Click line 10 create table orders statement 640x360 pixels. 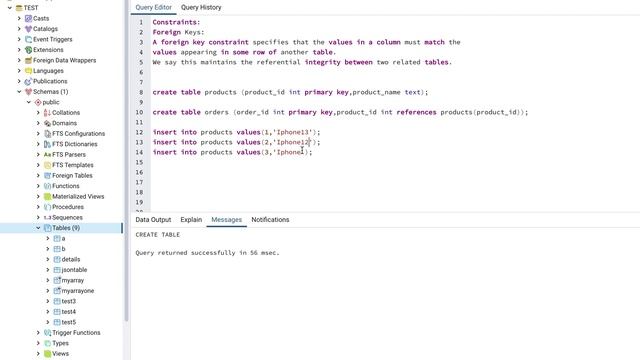pos(340,112)
